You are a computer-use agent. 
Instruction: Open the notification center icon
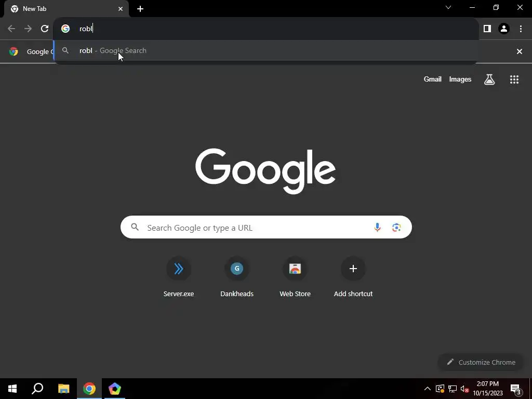coord(516,389)
